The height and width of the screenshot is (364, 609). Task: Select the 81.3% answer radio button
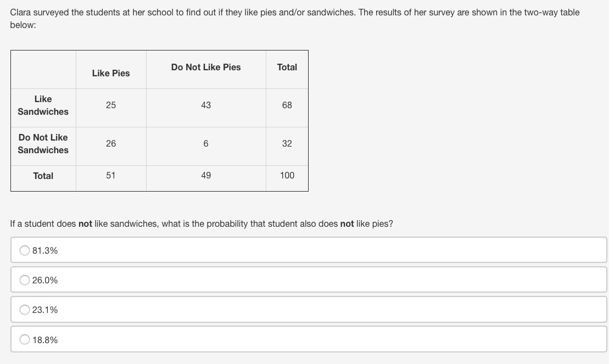(x=25, y=250)
